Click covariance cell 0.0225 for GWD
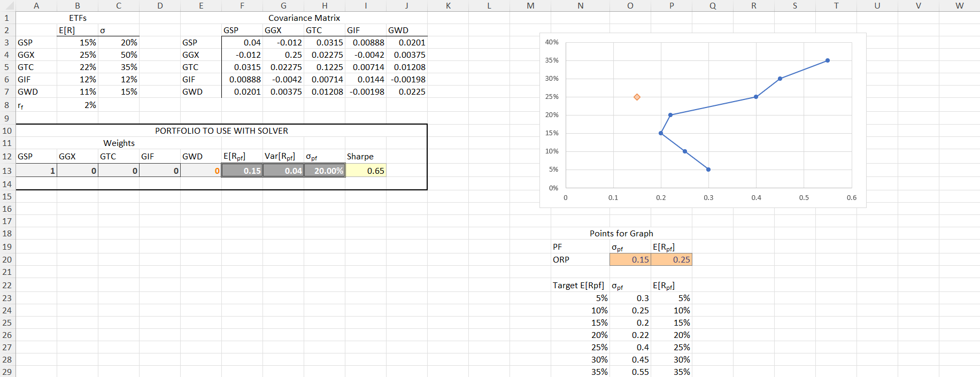 click(407, 91)
